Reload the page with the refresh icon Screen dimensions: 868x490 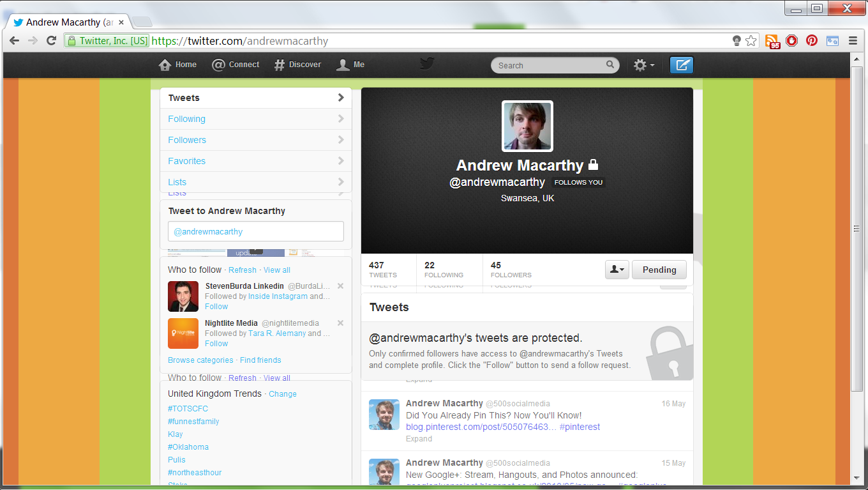[52, 41]
